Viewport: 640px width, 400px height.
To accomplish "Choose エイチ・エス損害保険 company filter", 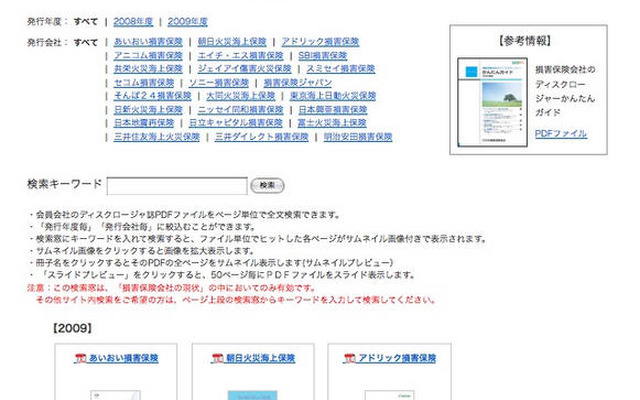I will tap(240, 55).
